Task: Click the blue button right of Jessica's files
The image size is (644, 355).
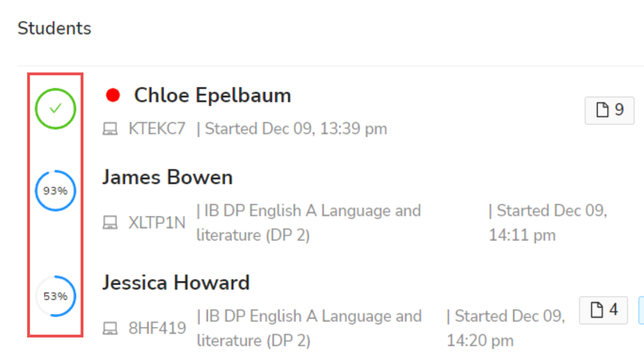Action: tap(641, 310)
